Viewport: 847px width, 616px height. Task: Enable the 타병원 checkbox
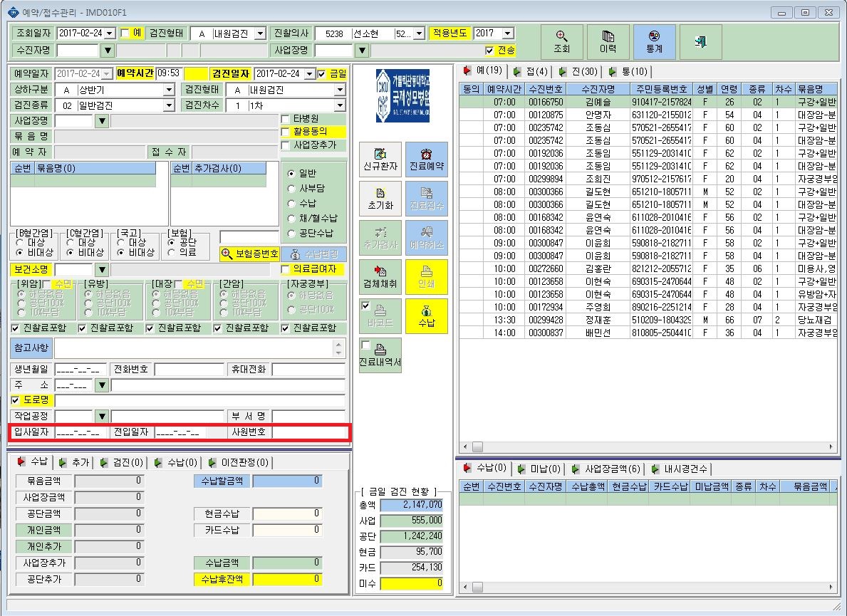coord(286,119)
